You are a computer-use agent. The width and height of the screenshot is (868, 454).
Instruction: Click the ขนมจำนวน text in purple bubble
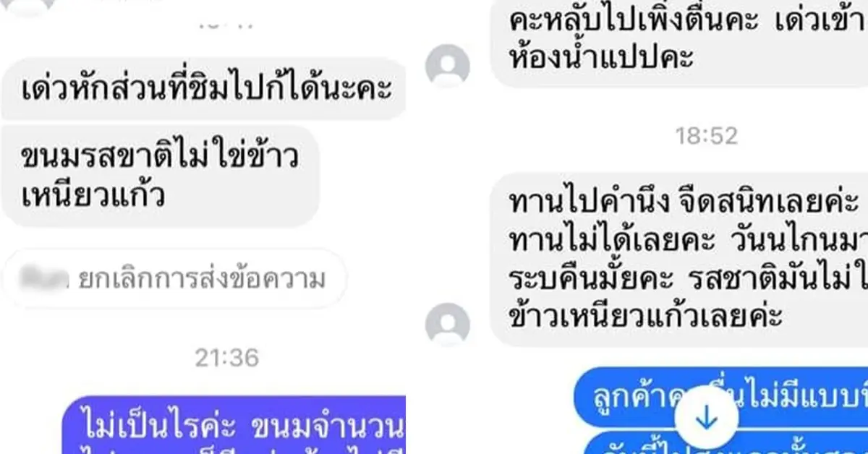click(326, 428)
